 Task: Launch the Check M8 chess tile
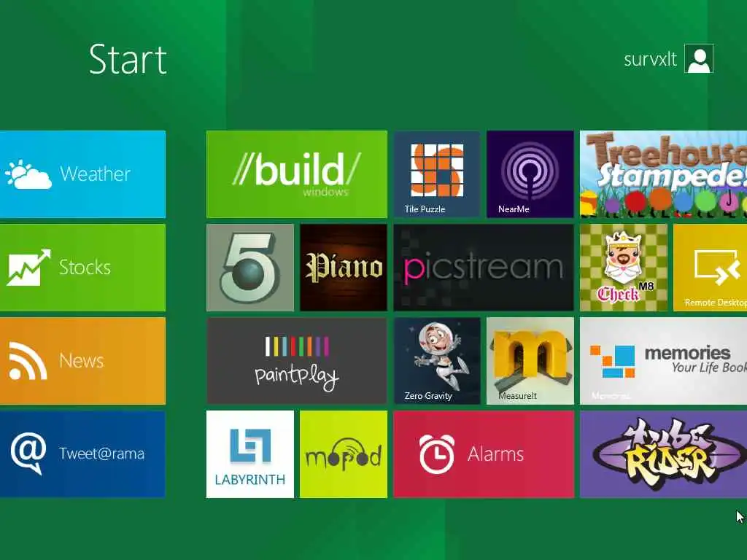click(624, 268)
